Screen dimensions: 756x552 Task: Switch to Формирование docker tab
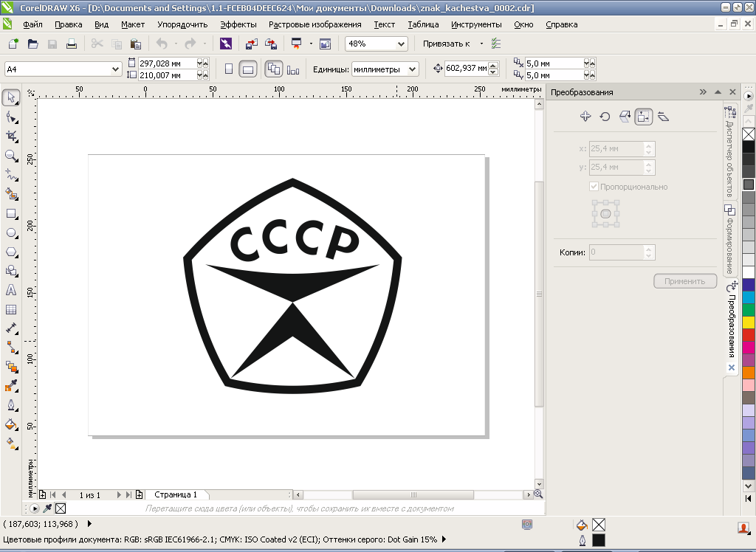pos(730,239)
